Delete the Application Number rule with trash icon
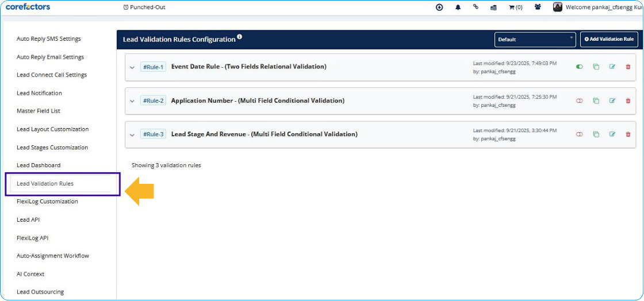Screen dimensions: 644x301 coord(628,101)
